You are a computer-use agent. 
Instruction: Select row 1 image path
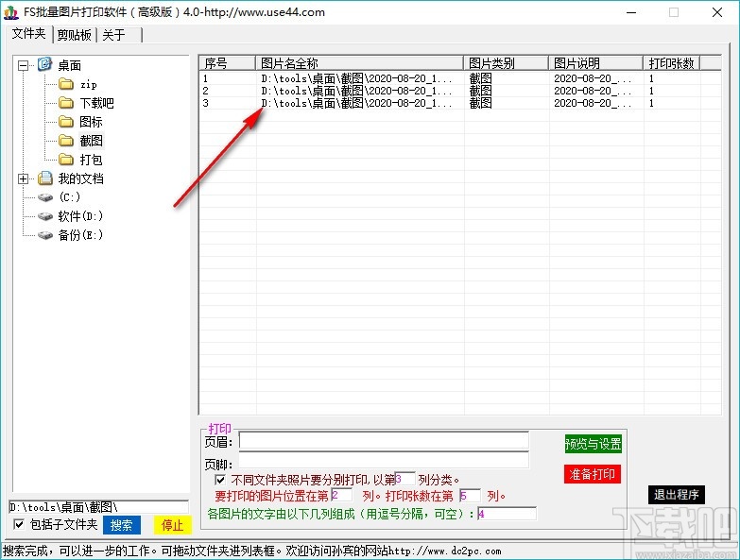coord(356,78)
